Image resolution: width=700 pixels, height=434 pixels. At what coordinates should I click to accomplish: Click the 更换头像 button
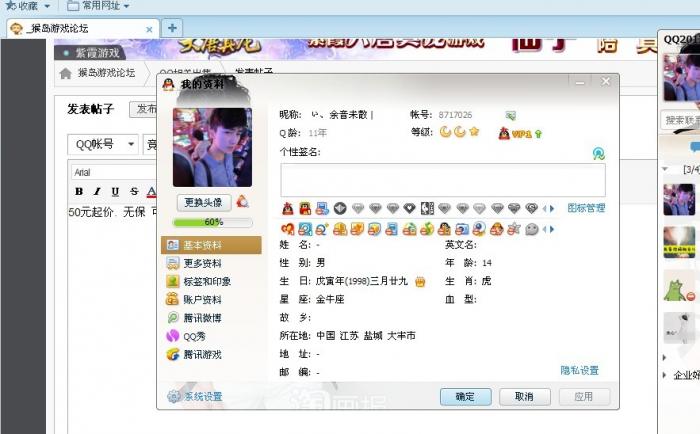tap(204, 203)
